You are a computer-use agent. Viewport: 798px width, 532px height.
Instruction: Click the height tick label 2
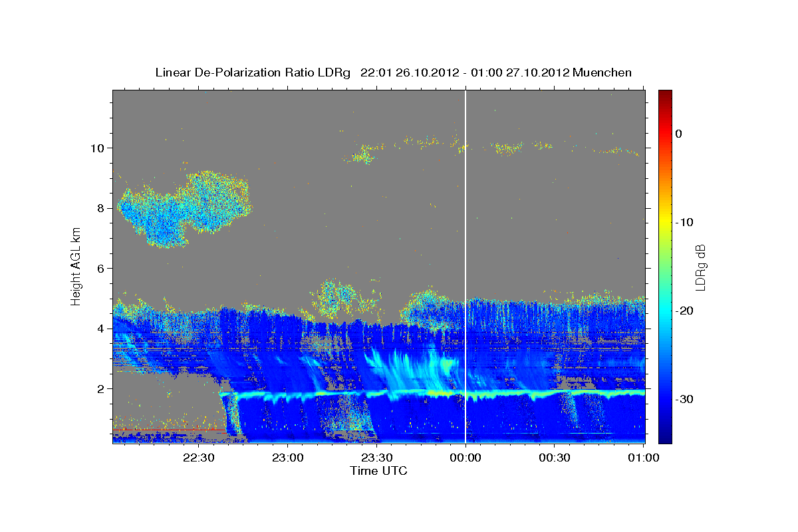tap(100, 389)
